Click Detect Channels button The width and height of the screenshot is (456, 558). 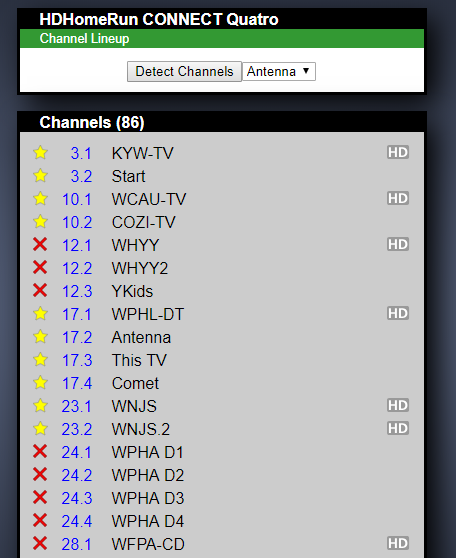pos(184,72)
